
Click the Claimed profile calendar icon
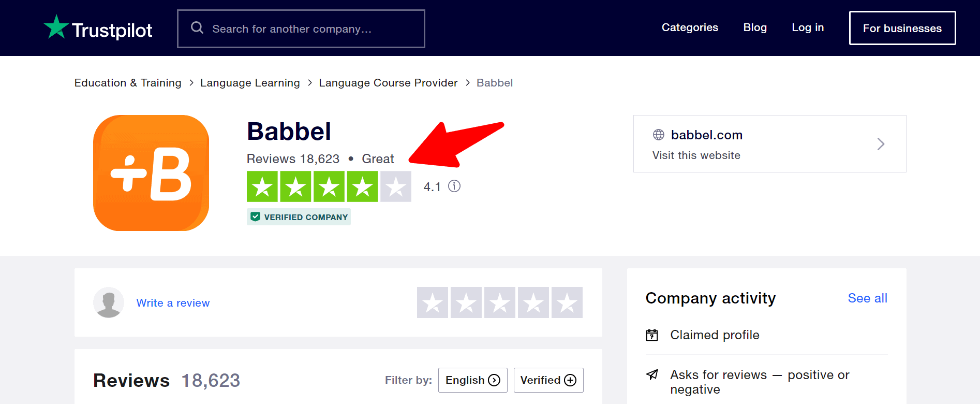tap(652, 335)
